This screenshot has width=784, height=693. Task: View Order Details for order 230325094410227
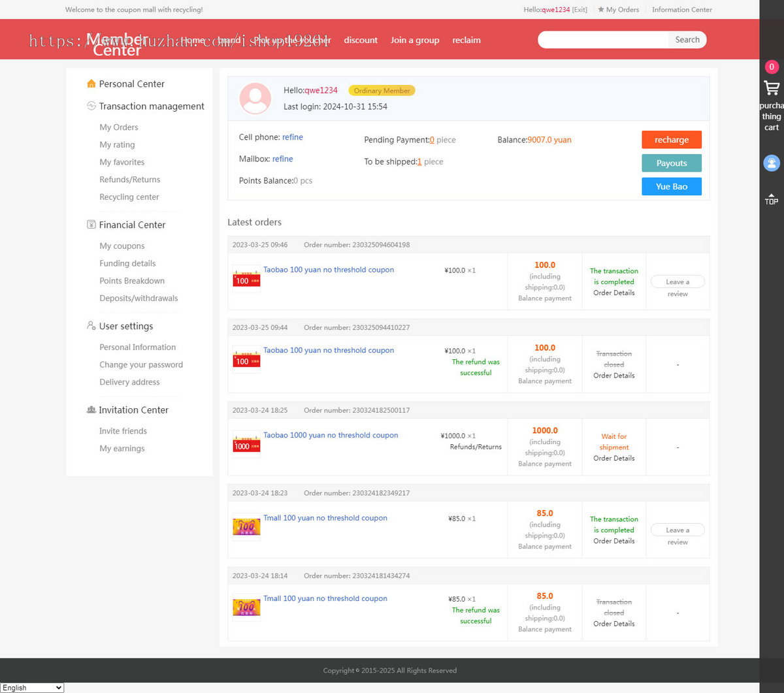(x=614, y=376)
